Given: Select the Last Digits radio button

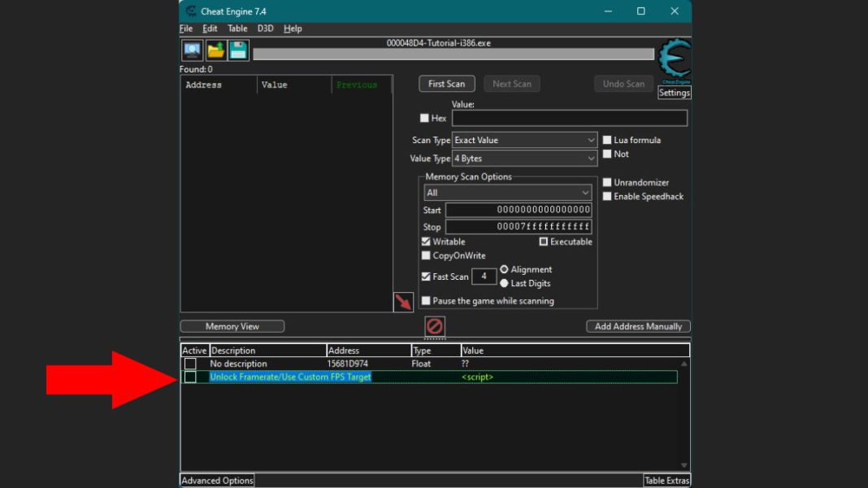Looking at the screenshot, I should [x=504, y=283].
